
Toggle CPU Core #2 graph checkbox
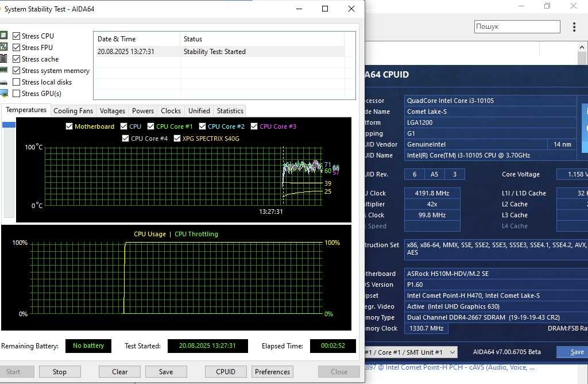click(203, 126)
